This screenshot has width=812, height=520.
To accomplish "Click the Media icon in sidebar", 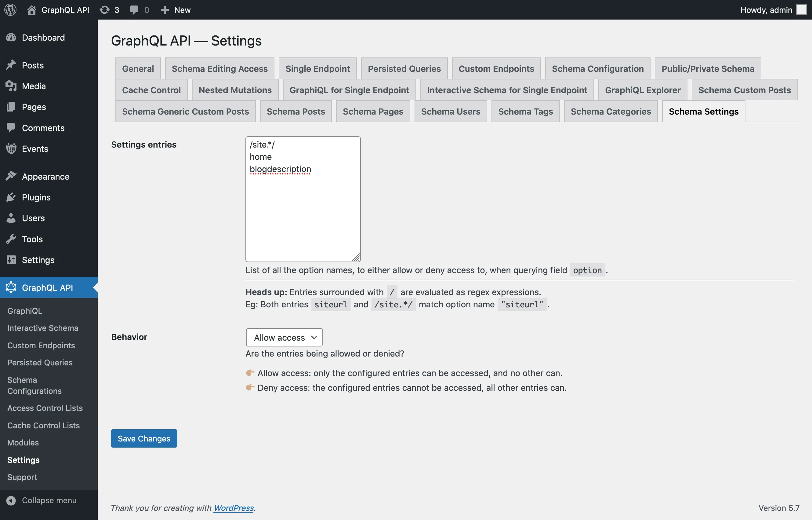I will (11, 86).
